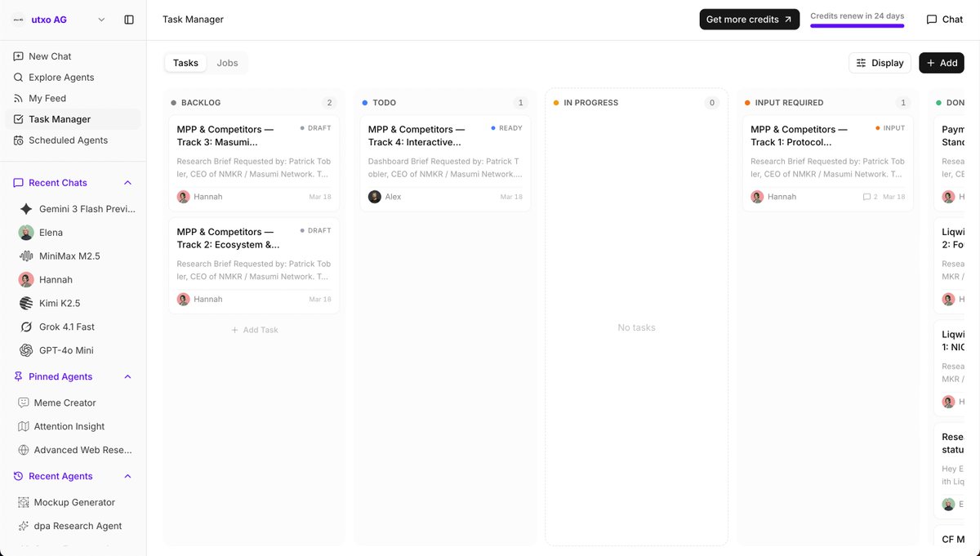
Task: Open Display options
Action: pos(880,63)
